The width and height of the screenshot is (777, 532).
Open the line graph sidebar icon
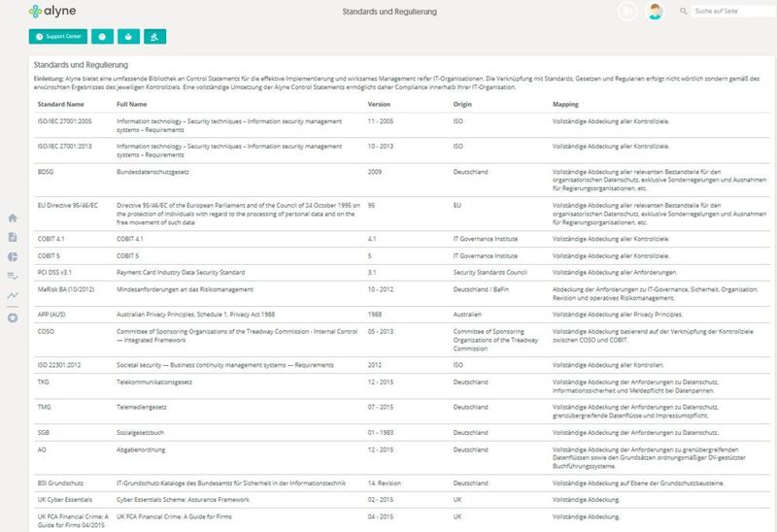[13, 295]
